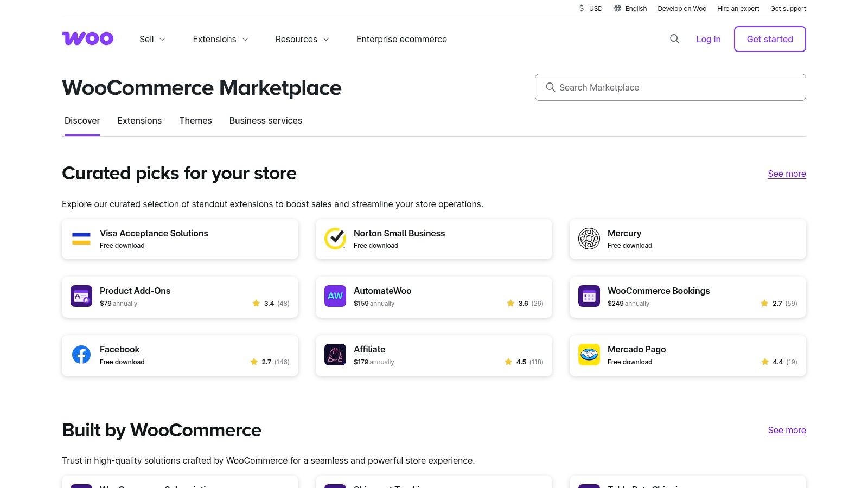Image resolution: width=868 pixels, height=488 pixels.
Task: Expand the Sell dropdown menu
Action: [152, 39]
